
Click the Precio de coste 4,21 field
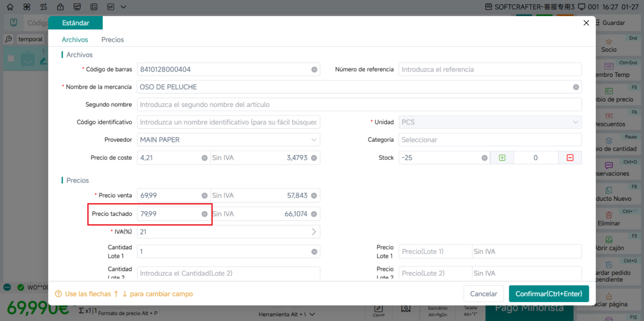click(174, 158)
